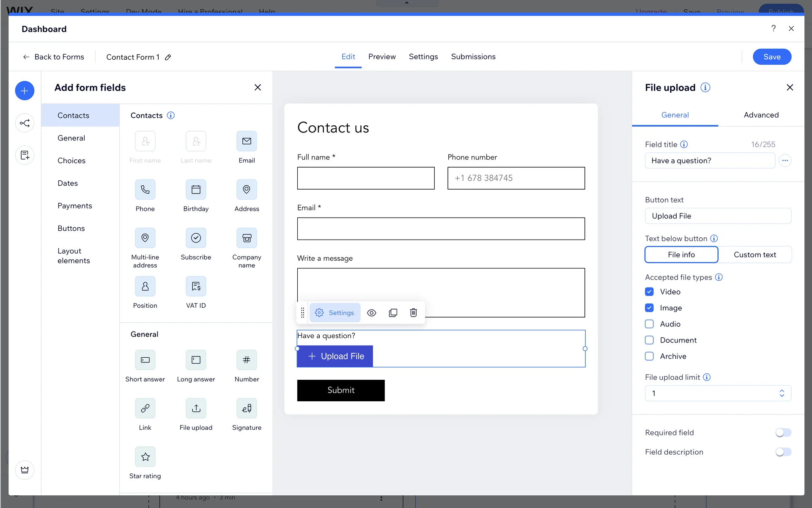
Task: Add a File upload field icon
Action: pos(196,409)
